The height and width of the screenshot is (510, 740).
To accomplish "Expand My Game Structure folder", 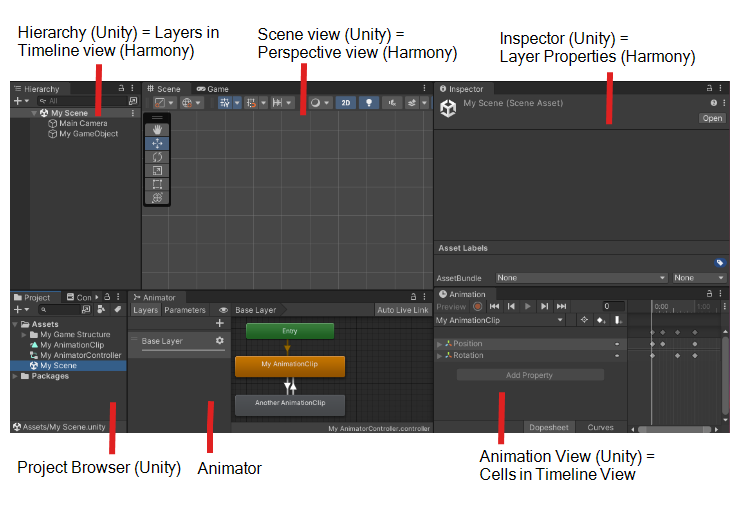I will [24, 334].
